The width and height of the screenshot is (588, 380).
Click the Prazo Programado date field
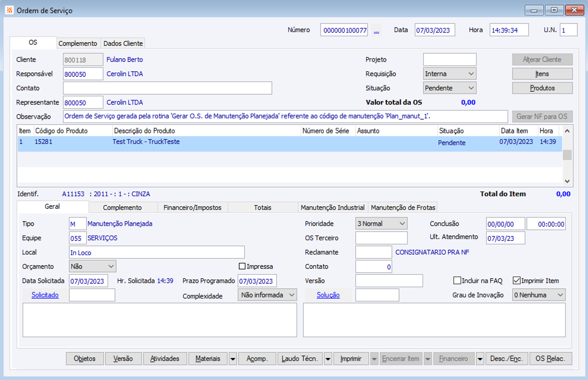(x=257, y=281)
